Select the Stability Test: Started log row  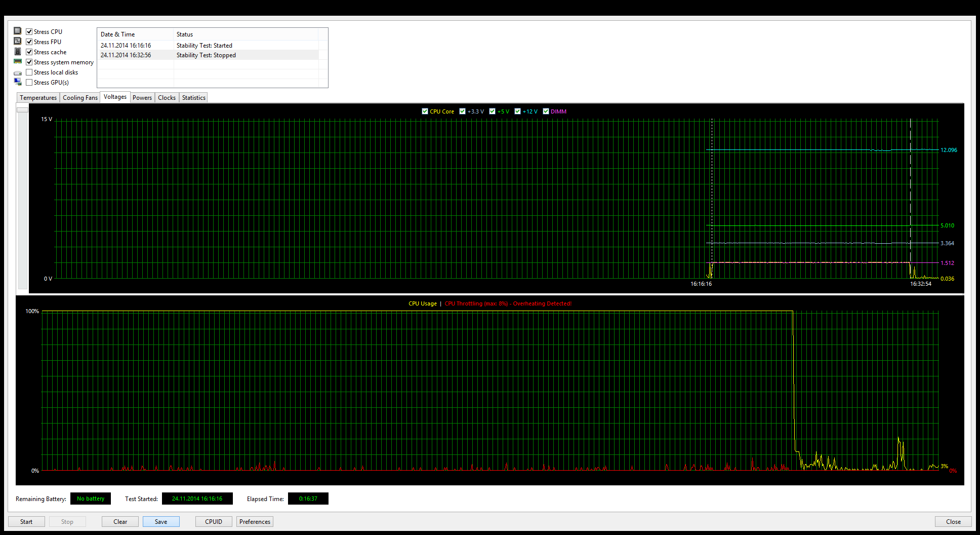coord(209,46)
